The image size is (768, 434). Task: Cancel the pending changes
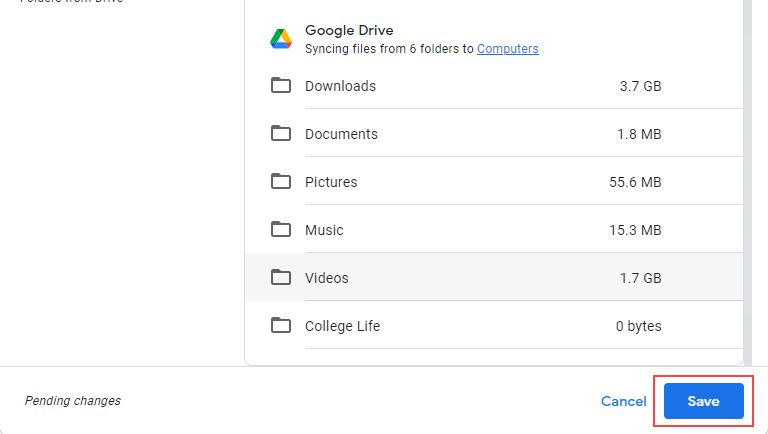coord(623,401)
